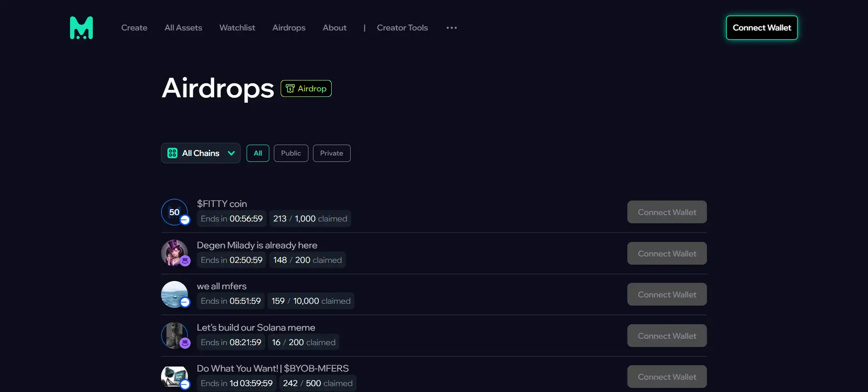This screenshot has height=392, width=868.
Task: Open the three-dots more menu
Action: (x=451, y=28)
